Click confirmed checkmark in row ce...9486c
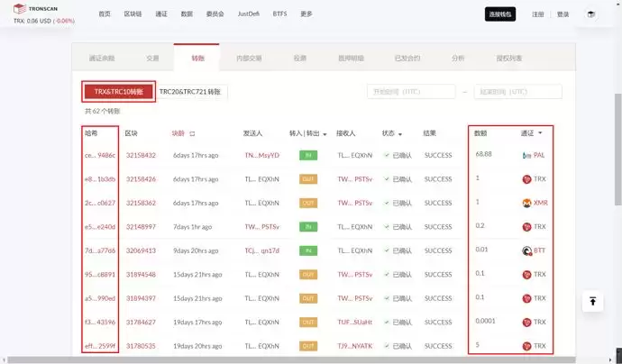622x364 pixels. (387, 155)
